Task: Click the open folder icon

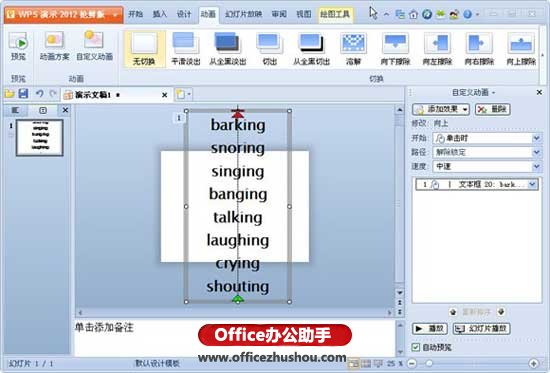Action: [9, 94]
